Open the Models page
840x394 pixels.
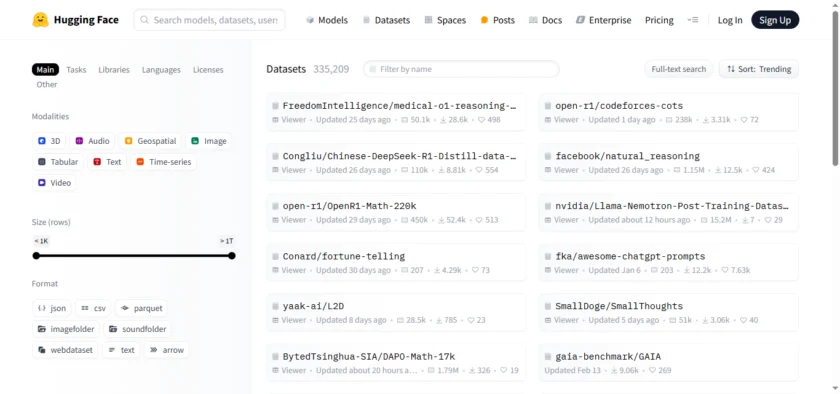(327, 20)
